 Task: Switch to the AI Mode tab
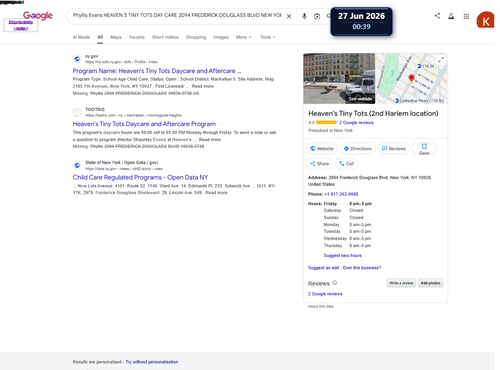pyautogui.click(x=81, y=37)
